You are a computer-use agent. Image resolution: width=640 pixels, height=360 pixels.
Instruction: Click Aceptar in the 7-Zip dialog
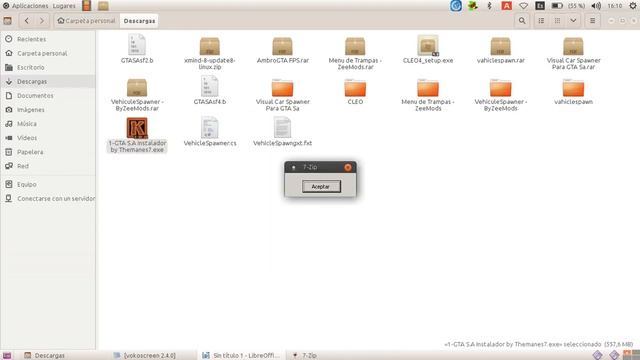coord(321,187)
